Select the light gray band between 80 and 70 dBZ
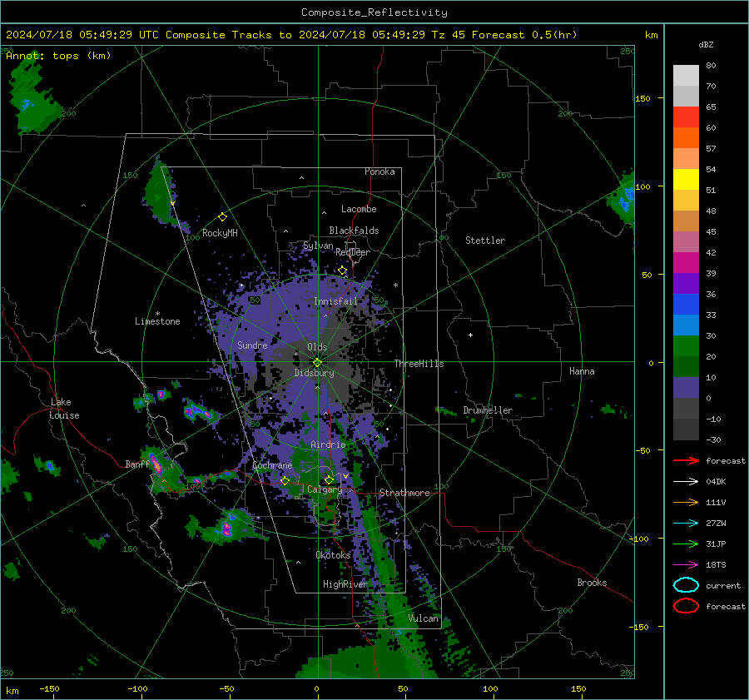Screen dimensions: 749x700 pyautogui.click(x=686, y=76)
